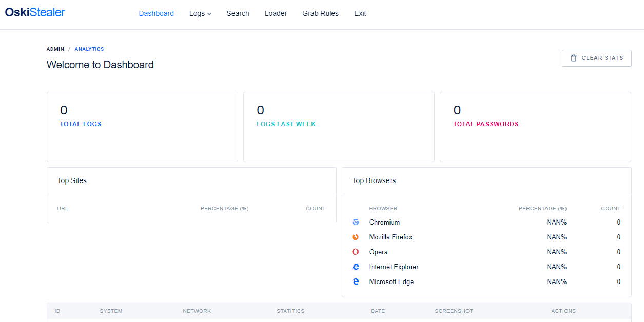Select the Mozilla Firefox icon
Image resolution: width=644 pixels, height=322 pixels.
point(356,237)
